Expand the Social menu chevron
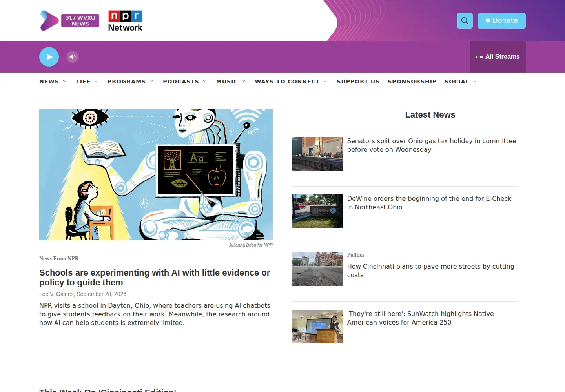Screen dimensions: 565x392 point(475,81)
